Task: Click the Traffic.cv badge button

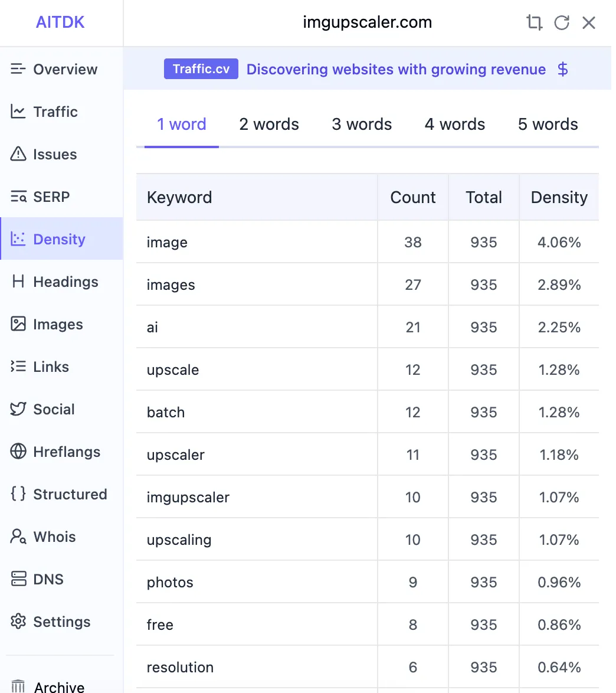Action: pos(201,69)
